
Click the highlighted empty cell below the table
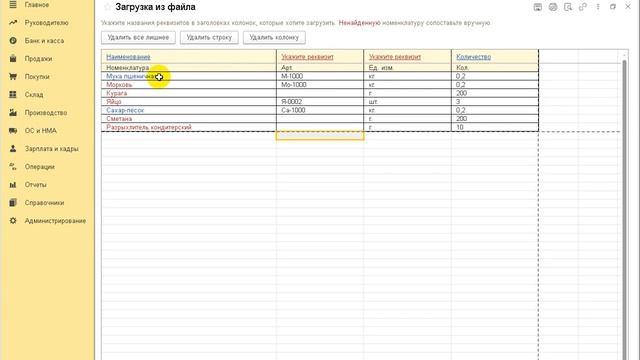click(x=320, y=136)
